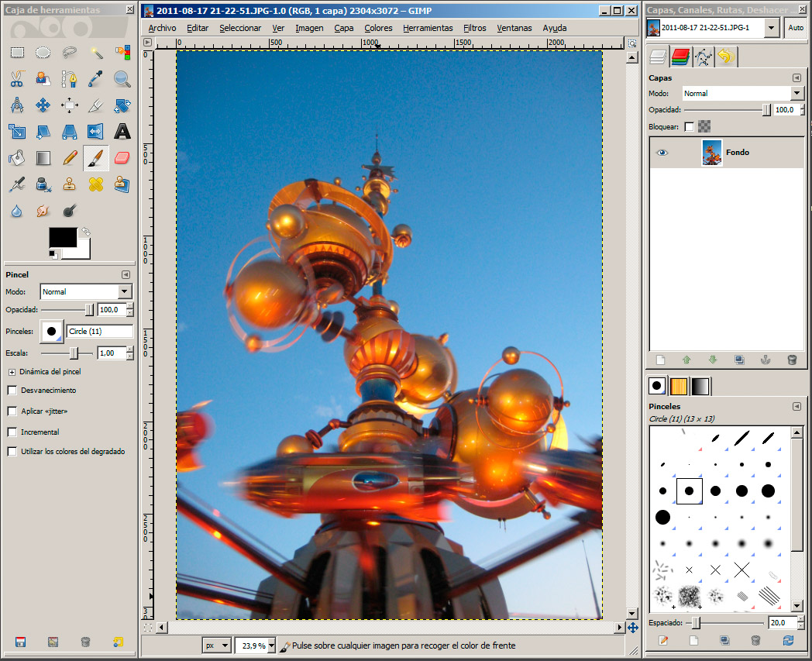Select the Pencil tool

click(x=70, y=158)
